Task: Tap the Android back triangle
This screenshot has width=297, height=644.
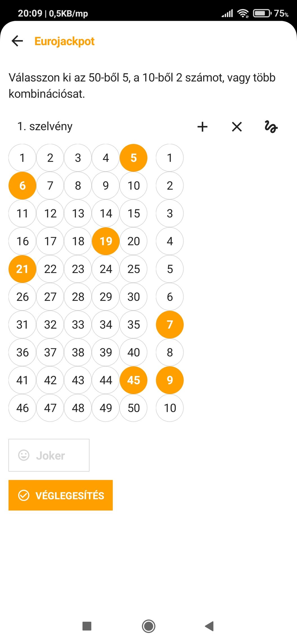Action: 210,626
